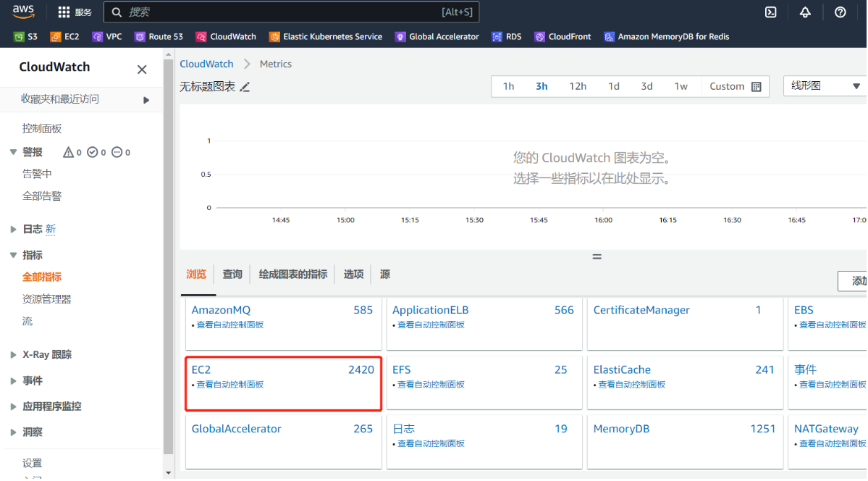Switch to the 选项 tab
868x481 pixels.
point(353,275)
